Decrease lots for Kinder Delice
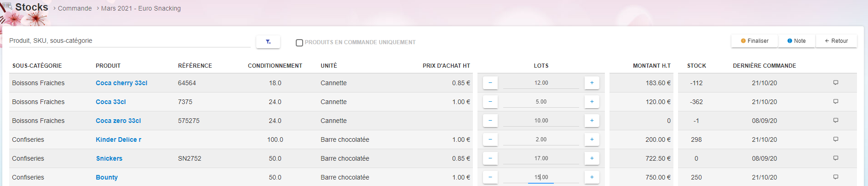868x186 pixels. pyautogui.click(x=490, y=139)
